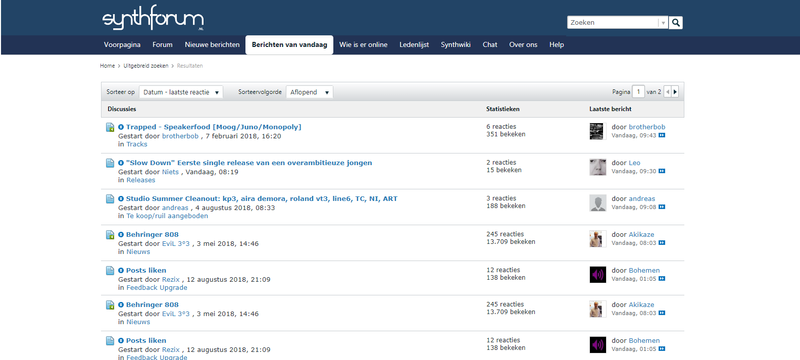Jump to first unread in Trapped thread
The image size is (800, 360).
(121, 127)
